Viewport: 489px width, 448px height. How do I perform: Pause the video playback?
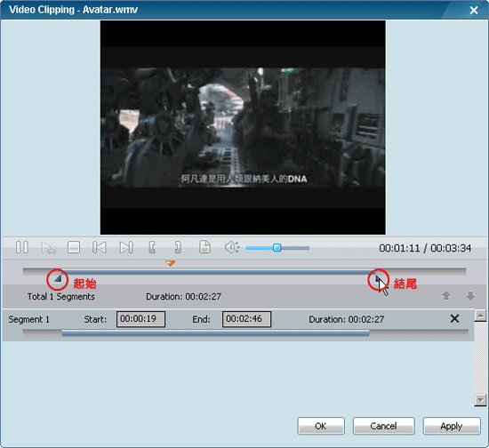22,247
